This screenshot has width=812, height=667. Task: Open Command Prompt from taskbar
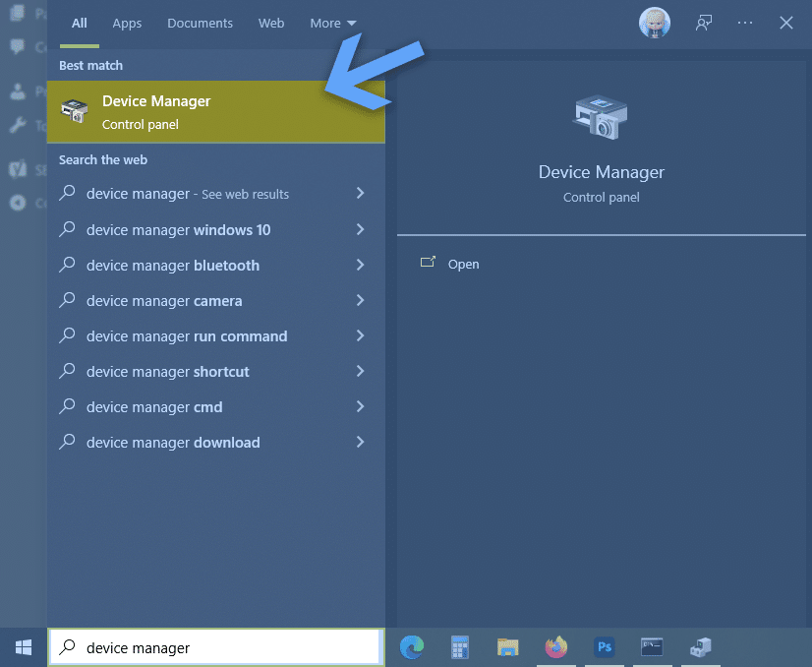pos(652,647)
